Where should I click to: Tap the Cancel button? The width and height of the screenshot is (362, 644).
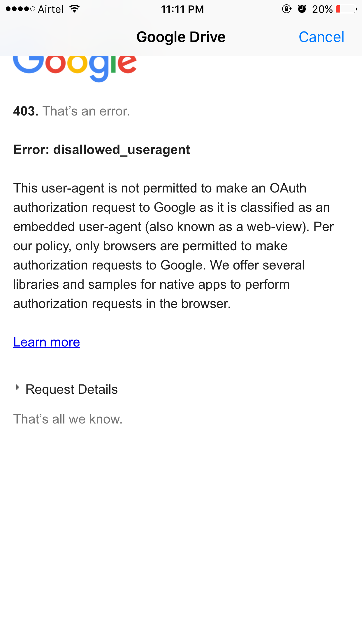coord(321,36)
